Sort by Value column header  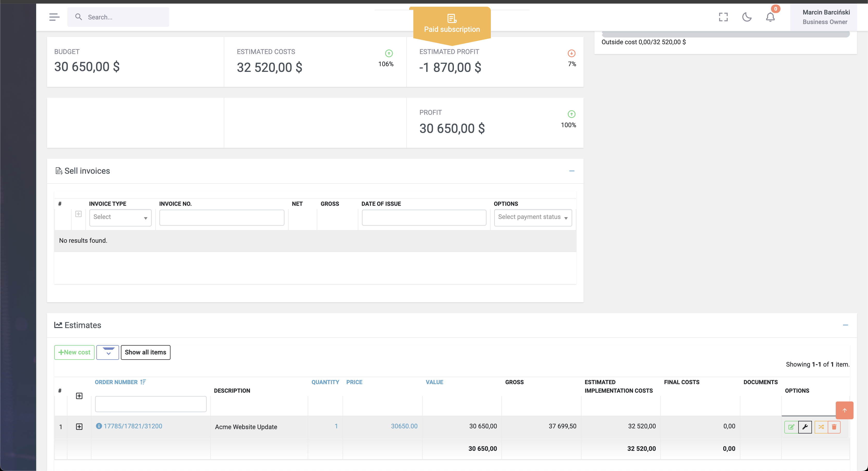pyautogui.click(x=434, y=382)
